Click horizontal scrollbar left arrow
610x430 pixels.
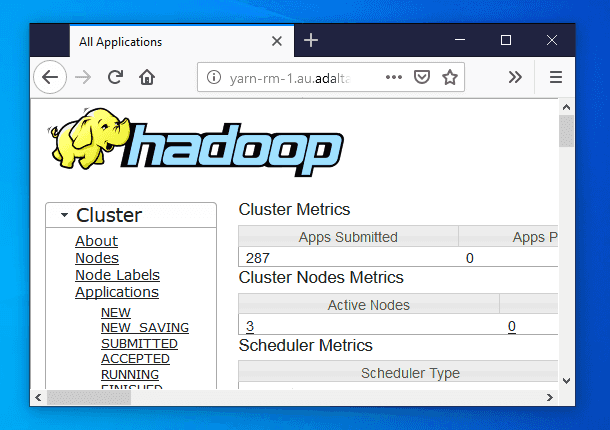[x=38, y=397]
